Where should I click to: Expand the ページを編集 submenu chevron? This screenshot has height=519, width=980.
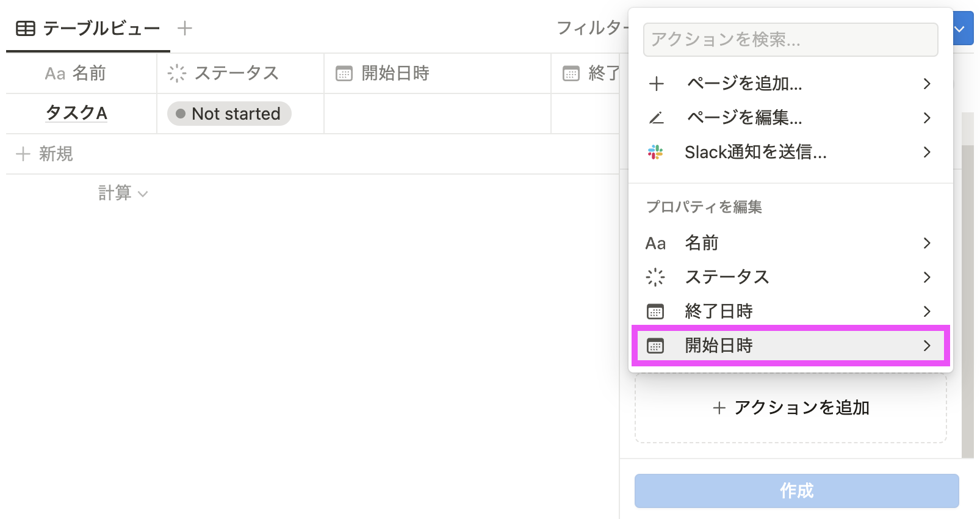click(x=927, y=118)
